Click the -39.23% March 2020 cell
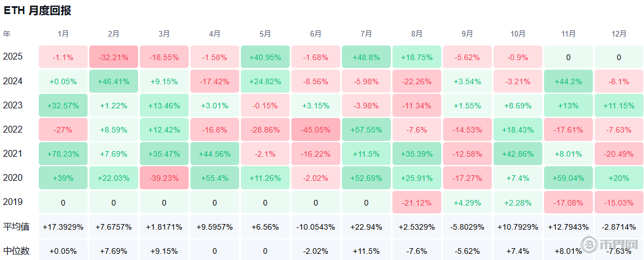 164,178
